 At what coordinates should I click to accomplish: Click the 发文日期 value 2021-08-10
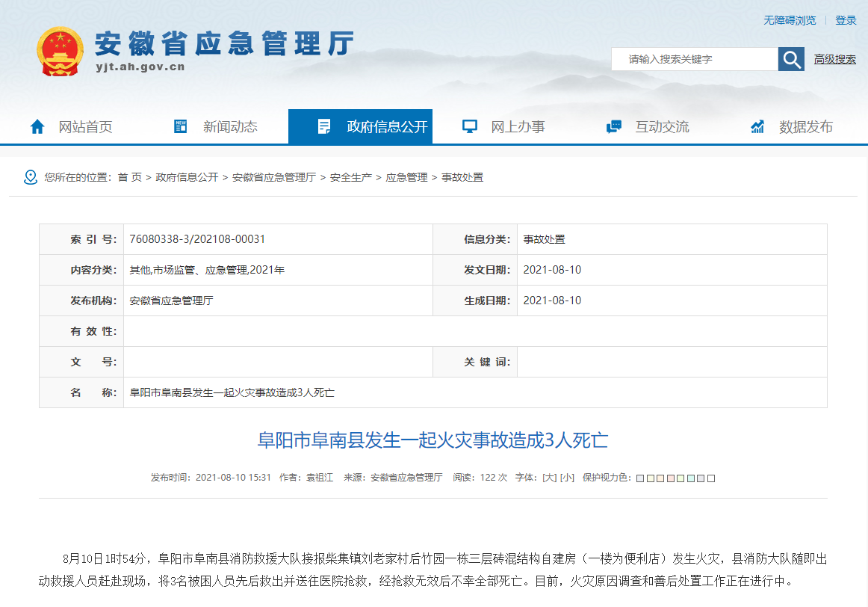point(552,270)
